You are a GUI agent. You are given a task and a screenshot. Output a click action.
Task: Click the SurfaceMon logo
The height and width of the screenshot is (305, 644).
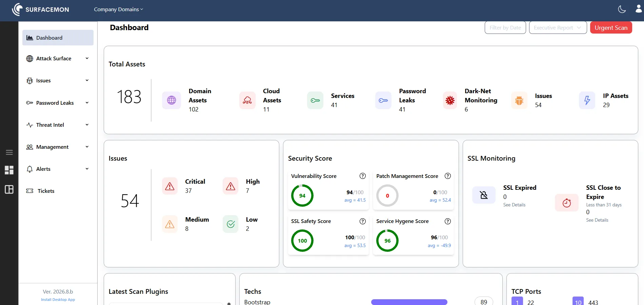[40, 9]
